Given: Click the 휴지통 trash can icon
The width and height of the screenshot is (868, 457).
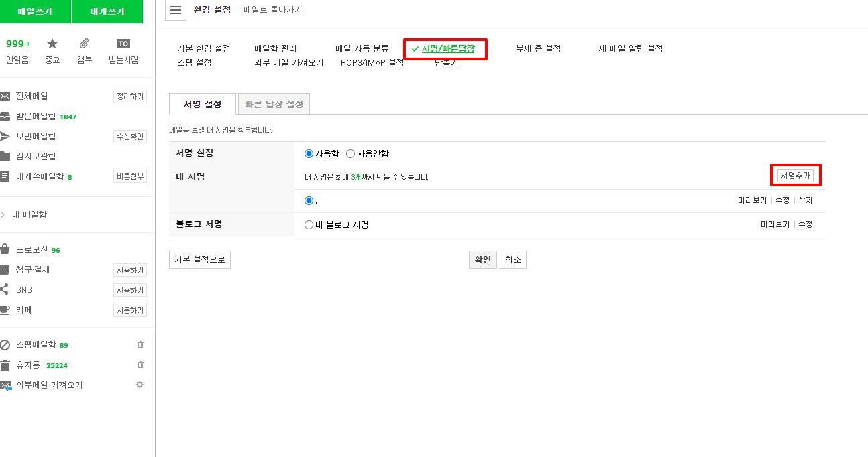Looking at the screenshot, I should [x=5, y=365].
